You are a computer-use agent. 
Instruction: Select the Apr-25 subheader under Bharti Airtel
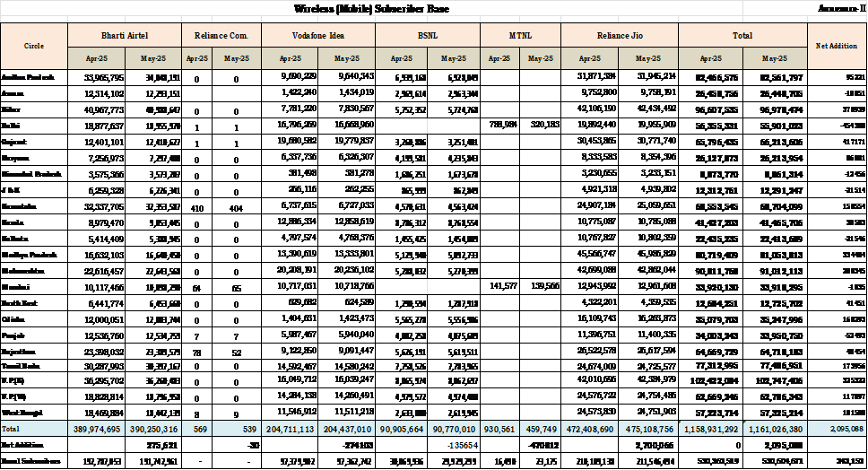coord(96,58)
